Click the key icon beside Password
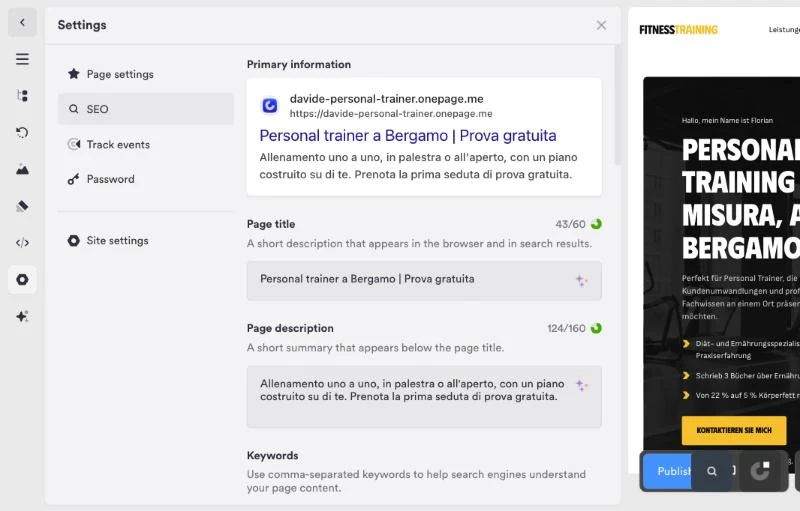800x511 pixels. tap(73, 179)
